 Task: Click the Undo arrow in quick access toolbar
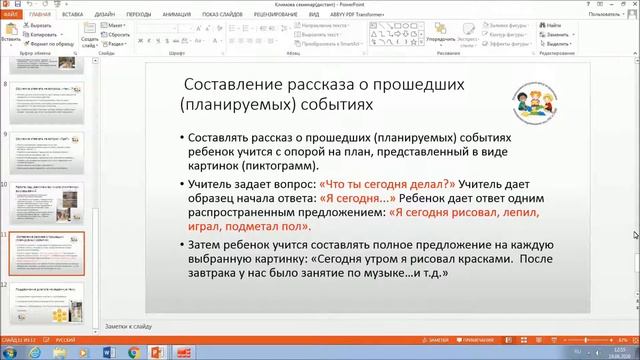coord(29,4)
